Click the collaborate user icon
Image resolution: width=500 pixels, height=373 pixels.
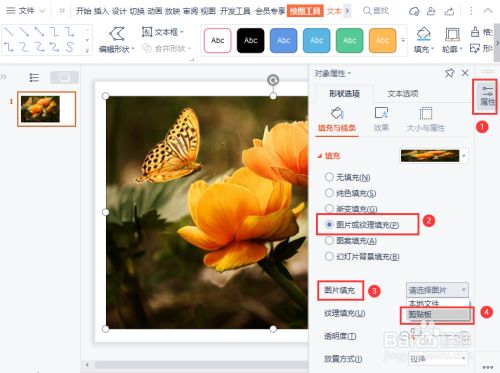(431, 11)
